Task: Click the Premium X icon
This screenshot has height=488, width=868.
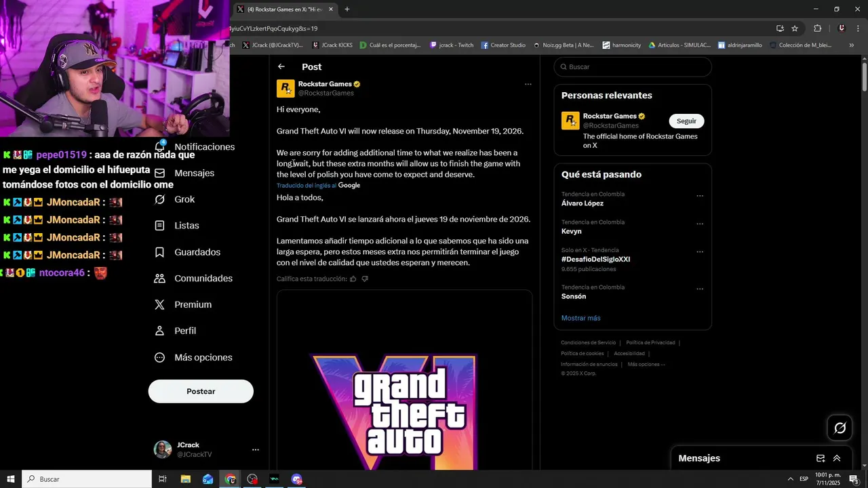Action: [160, 305]
